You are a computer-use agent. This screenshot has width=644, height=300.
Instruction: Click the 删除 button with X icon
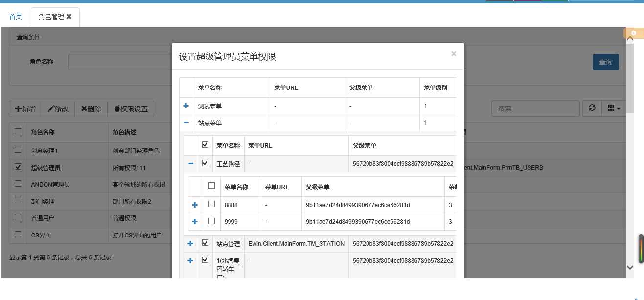pos(91,109)
